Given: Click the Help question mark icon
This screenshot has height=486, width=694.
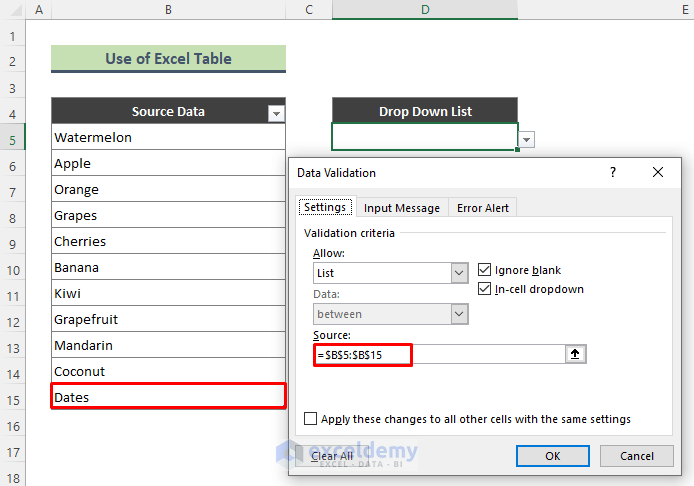Looking at the screenshot, I should pyautogui.click(x=613, y=172).
